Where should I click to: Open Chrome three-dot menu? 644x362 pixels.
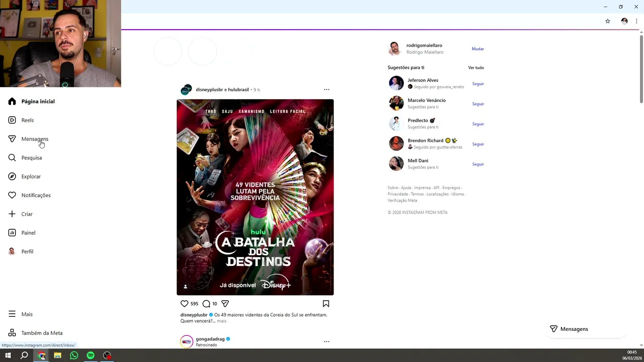pos(636,21)
